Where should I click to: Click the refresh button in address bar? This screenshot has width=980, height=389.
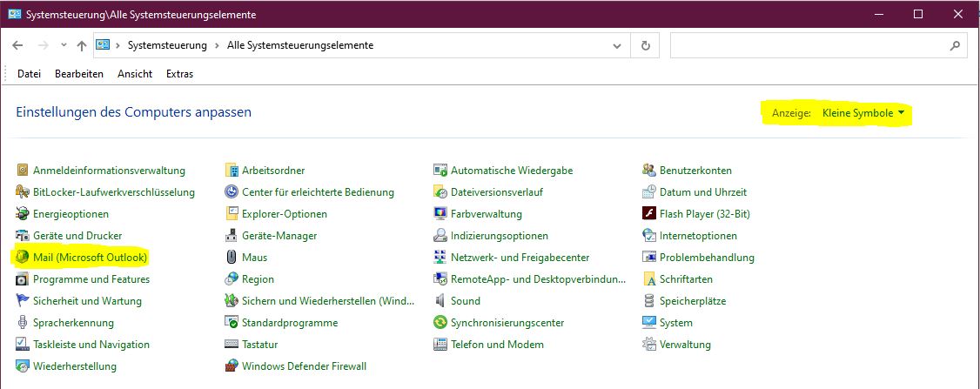tap(645, 45)
